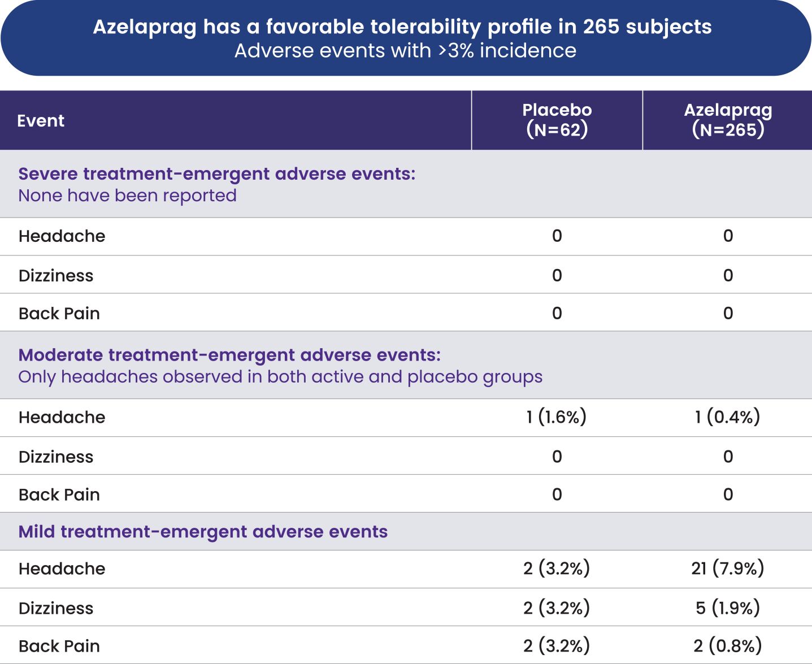Select the Headache label in the Mild section
Image resolution: width=812 pixels, height=664 pixels.
click(x=62, y=568)
